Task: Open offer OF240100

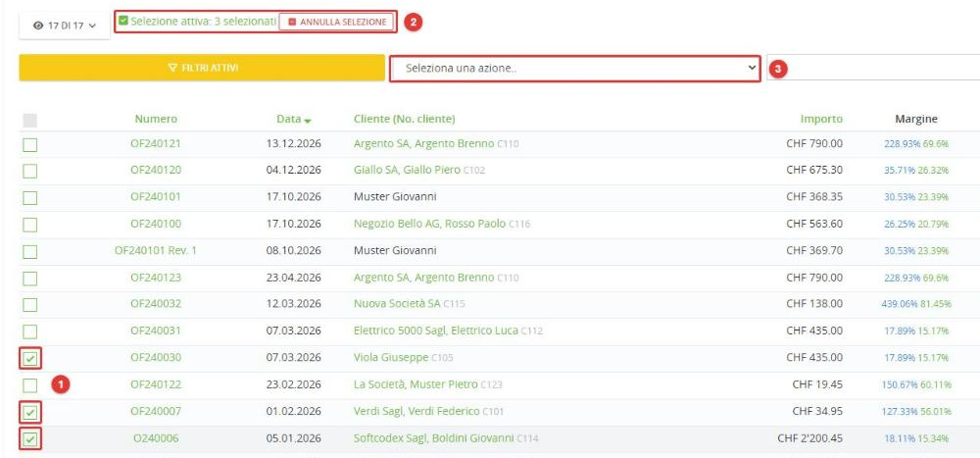Action: (x=156, y=224)
